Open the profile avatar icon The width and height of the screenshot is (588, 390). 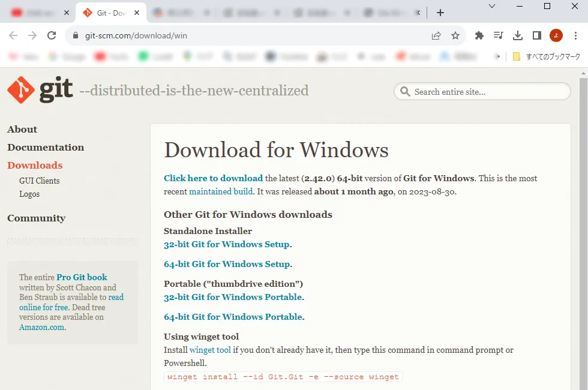(x=556, y=35)
